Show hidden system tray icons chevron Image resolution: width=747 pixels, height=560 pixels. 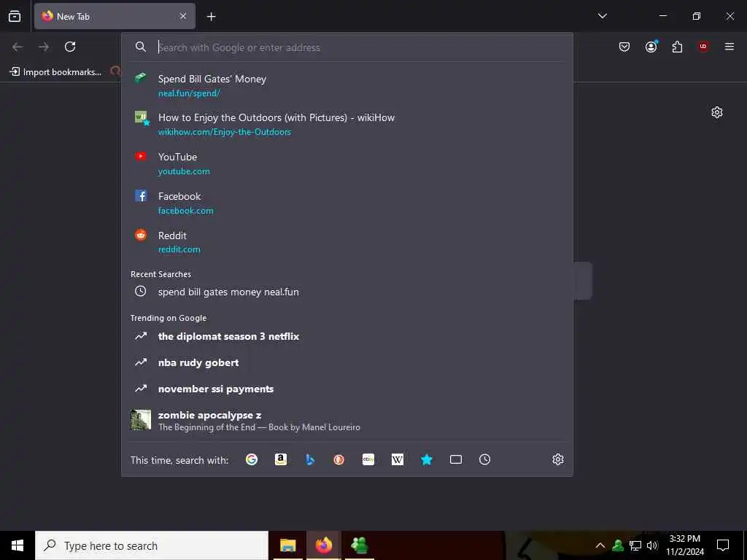point(600,545)
